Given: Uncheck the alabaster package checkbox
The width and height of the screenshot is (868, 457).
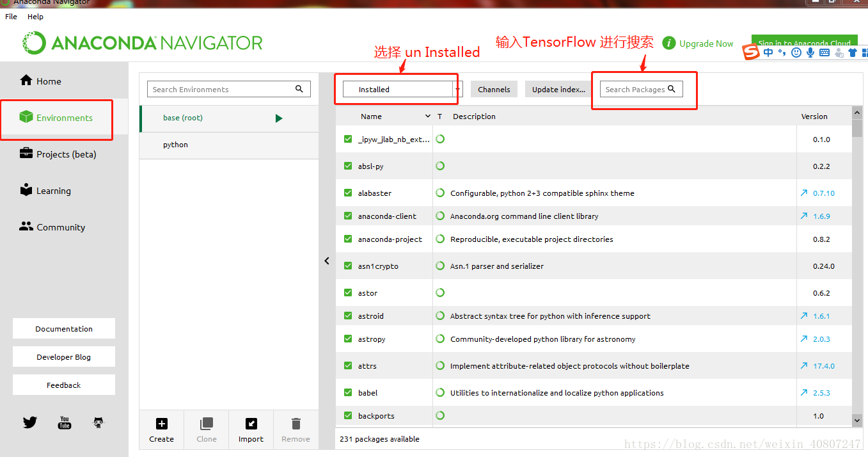Looking at the screenshot, I should tap(348, 193).
